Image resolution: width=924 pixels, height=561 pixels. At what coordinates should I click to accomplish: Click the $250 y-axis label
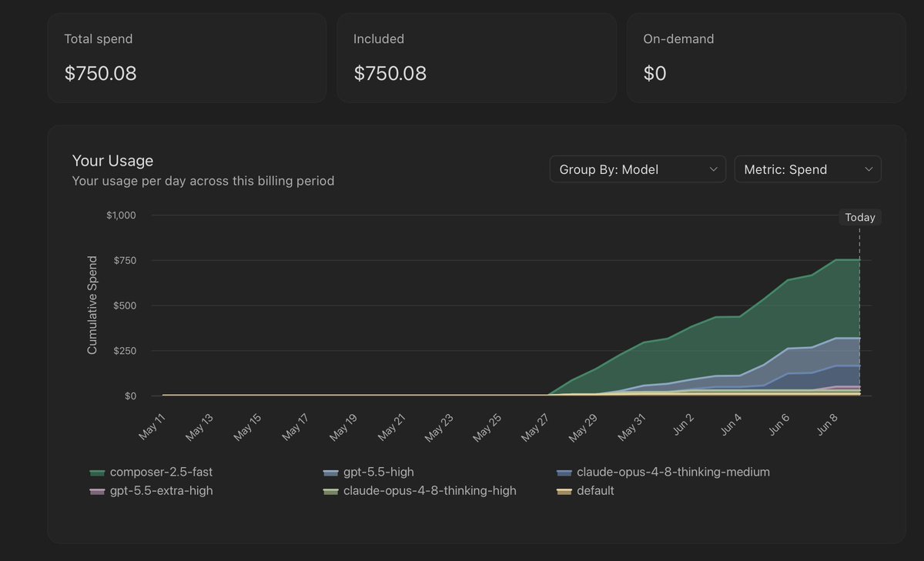coord(123,351)
